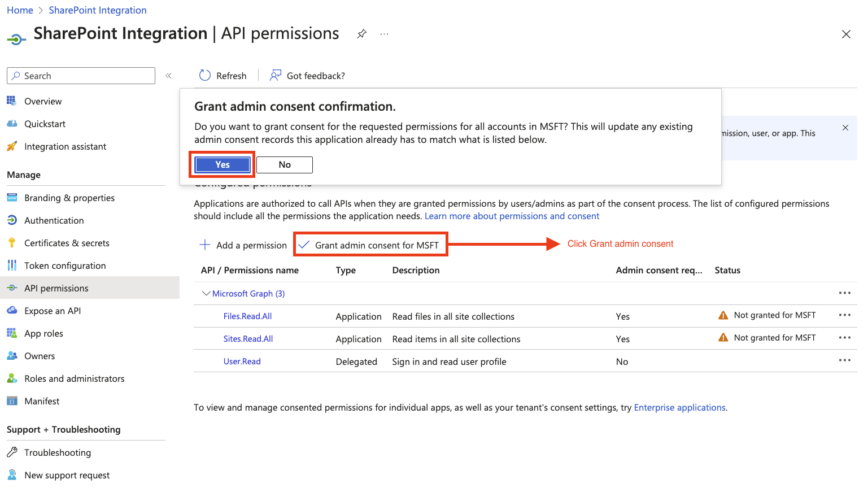Open more options for Files.Read.All row
The image size is (868, 488).
pyautogui.click(x=845, y=315)
